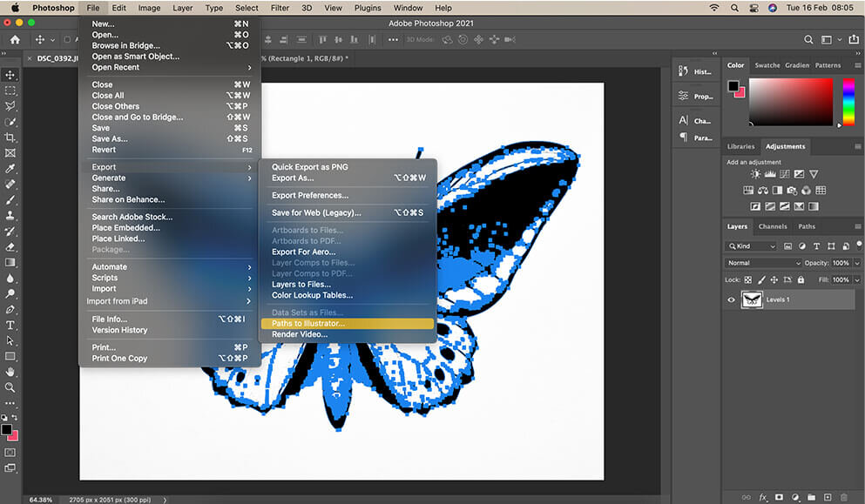The image size is (865, 504).
Task: Select the History Brush tool
Action: click(x=10, y=231)
